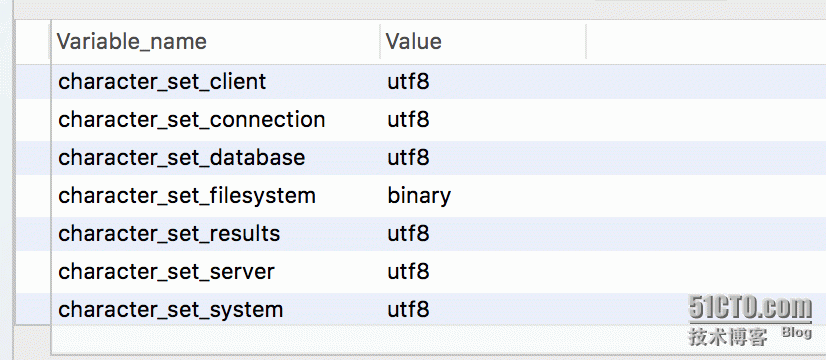This screenshot has width=826, height=360.
Task: Click the Variable_name column header
Action: coord(215,42)
